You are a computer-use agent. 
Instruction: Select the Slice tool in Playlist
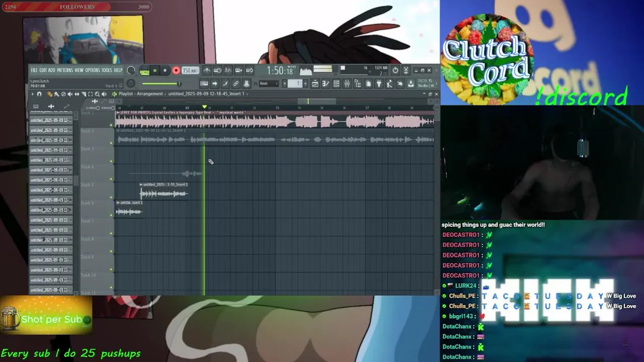coord(84,94)
